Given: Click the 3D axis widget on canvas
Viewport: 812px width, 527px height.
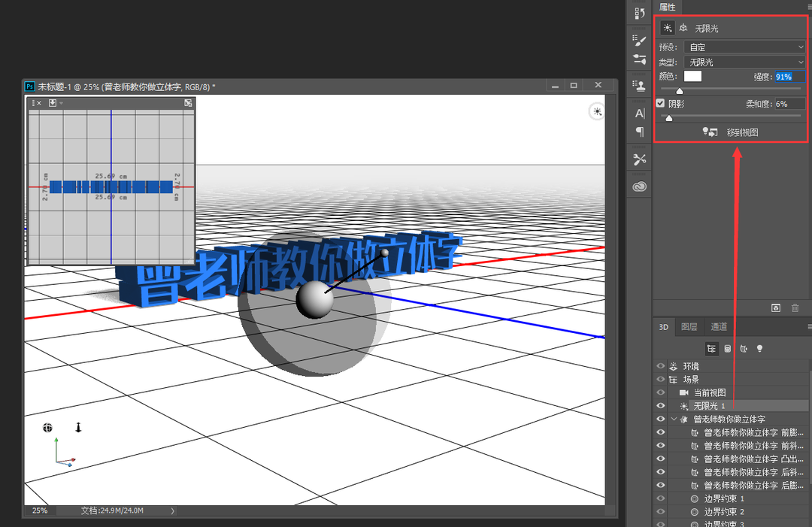Looking at the screenshot, I should tap(64, 453).
